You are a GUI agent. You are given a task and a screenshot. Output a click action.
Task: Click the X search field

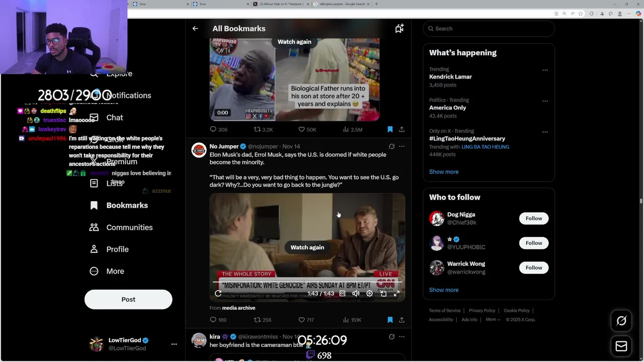(x=489, y=29)
